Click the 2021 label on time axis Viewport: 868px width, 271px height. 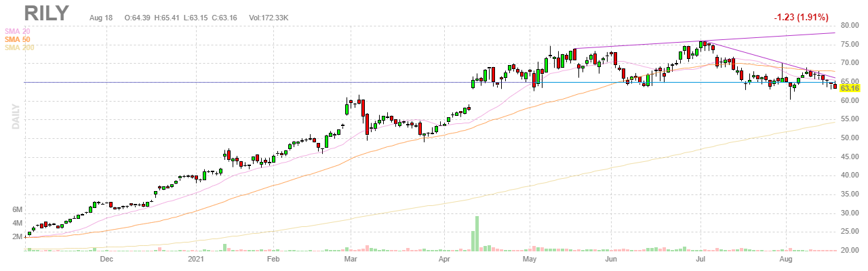pos(196,259)
